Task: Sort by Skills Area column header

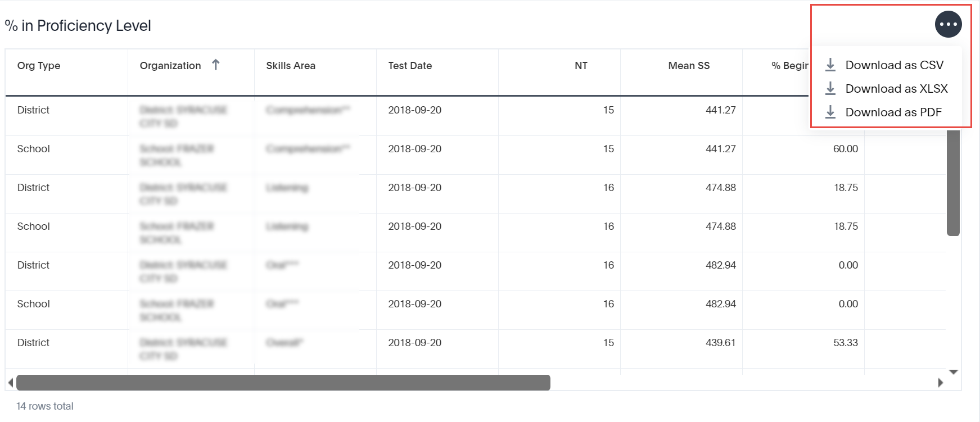Action: (291, 66)
